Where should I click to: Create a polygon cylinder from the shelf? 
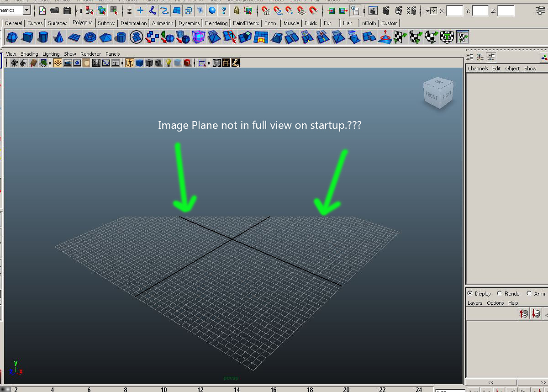click(x=43, y=37)
